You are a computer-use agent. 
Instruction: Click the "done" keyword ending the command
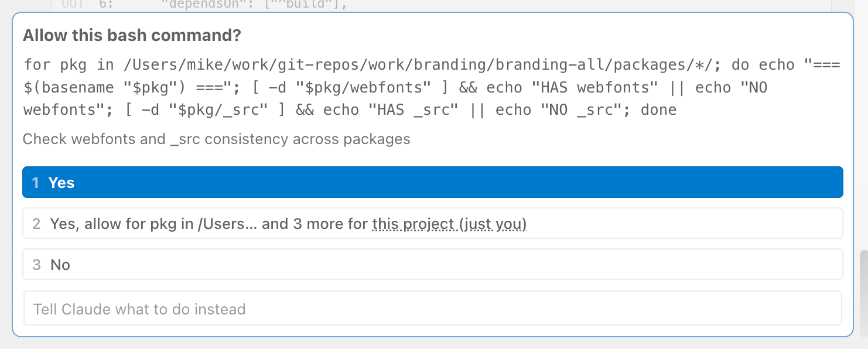pyautogui.click(x=659, y=110)
